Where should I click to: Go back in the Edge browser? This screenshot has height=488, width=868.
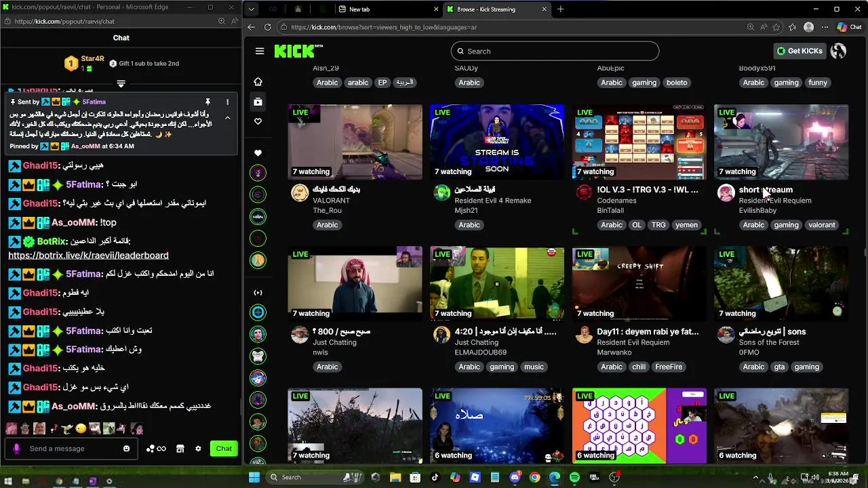tap(251, 27)
